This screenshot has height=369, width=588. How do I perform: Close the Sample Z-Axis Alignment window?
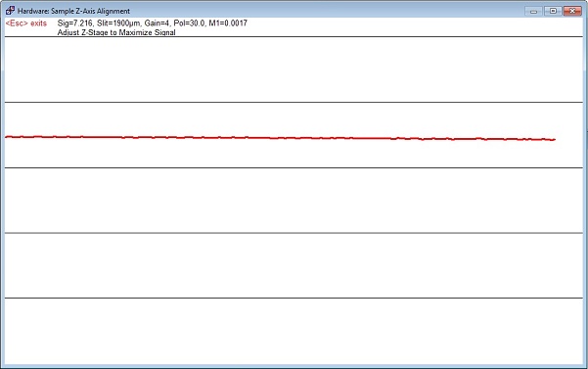pos(572,11)
